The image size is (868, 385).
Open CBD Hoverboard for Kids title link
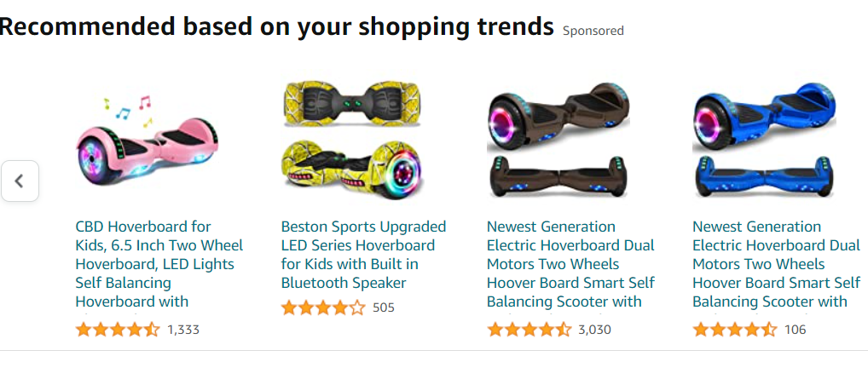159,264
